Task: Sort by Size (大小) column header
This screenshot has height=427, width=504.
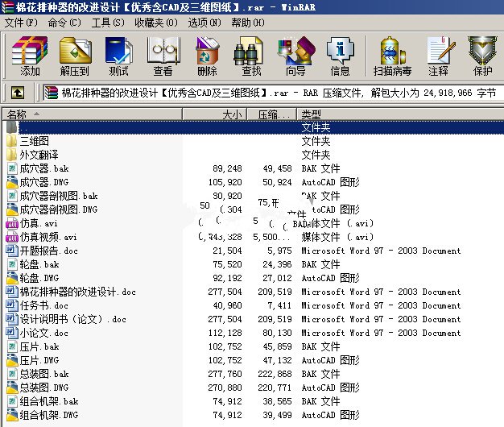Action: coord(214,114)
